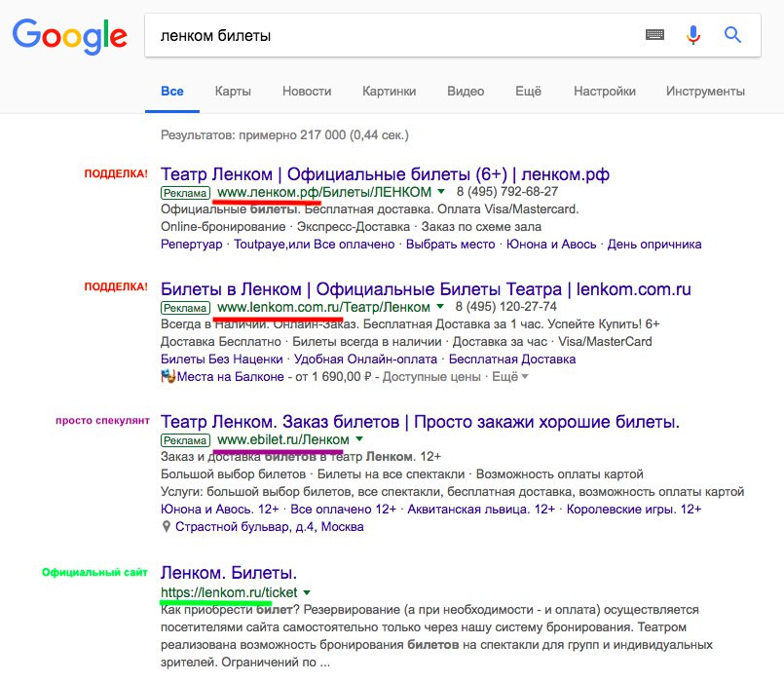784x682 pixels.
Task: Expand the Ещё dropdown after Доступные цены
Action: 510,377
